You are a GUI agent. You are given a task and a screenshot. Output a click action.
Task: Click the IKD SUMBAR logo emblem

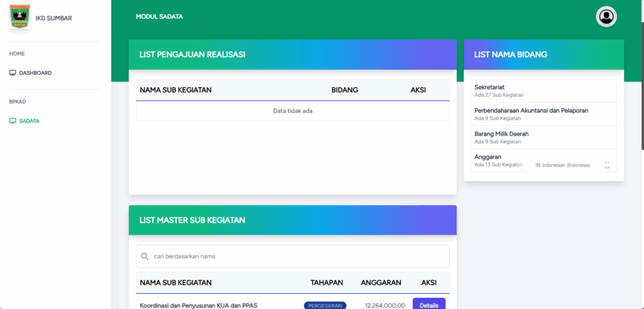(x=19, y=17)
